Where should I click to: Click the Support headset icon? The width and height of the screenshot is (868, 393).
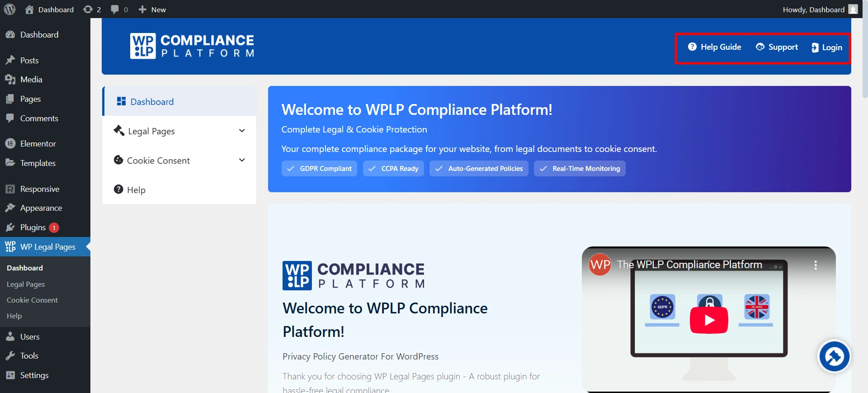coord(760,47)
